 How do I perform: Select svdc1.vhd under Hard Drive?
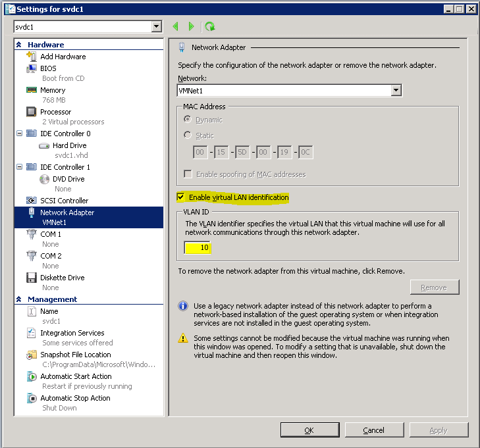pyautogui.click(x=71, y=155)
